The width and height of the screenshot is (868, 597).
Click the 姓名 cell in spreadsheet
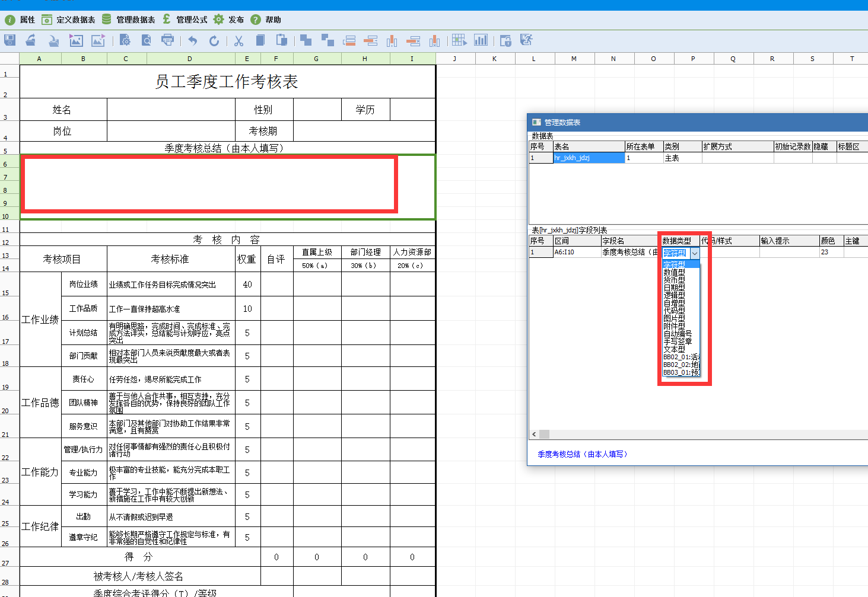click(63, 110)
